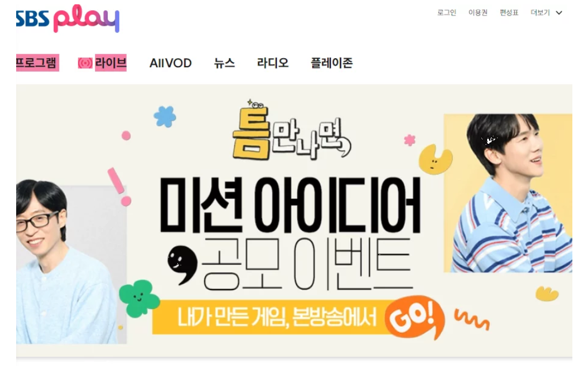Click the black smiling comma icon
Viewport: 588px width, 366px height.
coord(182,264)
